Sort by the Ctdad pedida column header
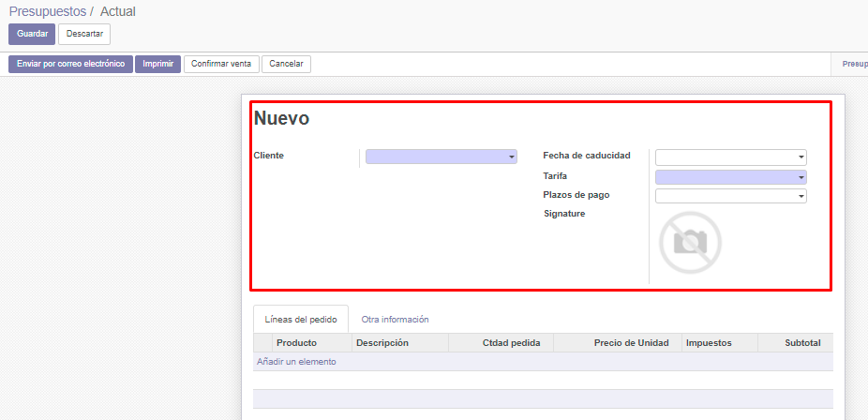This screenshot has height=420, width=868. (511, 343)
